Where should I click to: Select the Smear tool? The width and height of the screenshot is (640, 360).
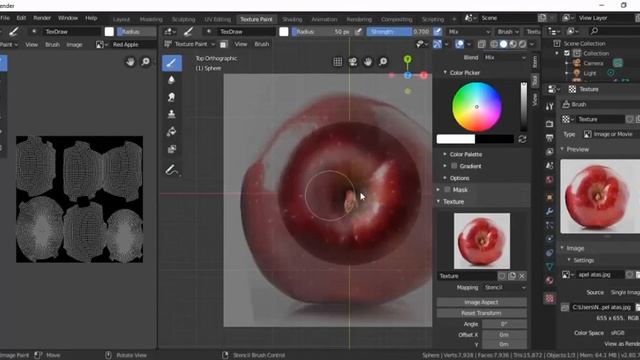point(172,97)
